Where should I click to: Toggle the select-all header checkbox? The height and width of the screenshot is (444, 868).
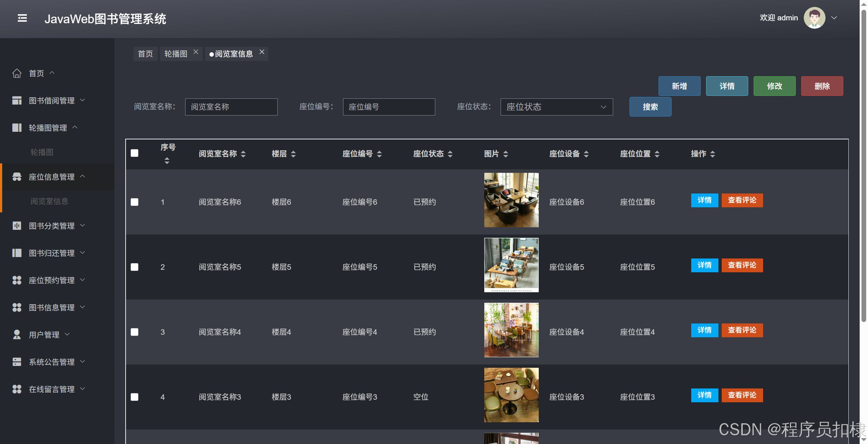point(134,153)
